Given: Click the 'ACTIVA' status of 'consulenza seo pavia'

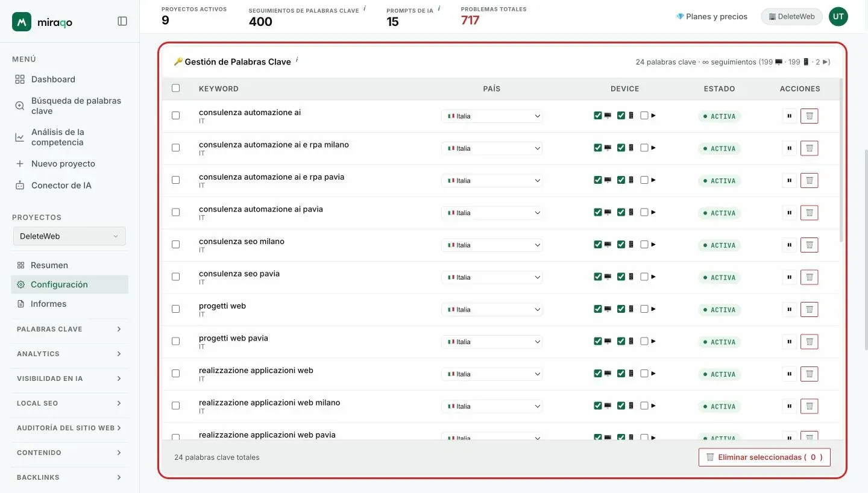Looking at the screenshot, I should (719, 277).
